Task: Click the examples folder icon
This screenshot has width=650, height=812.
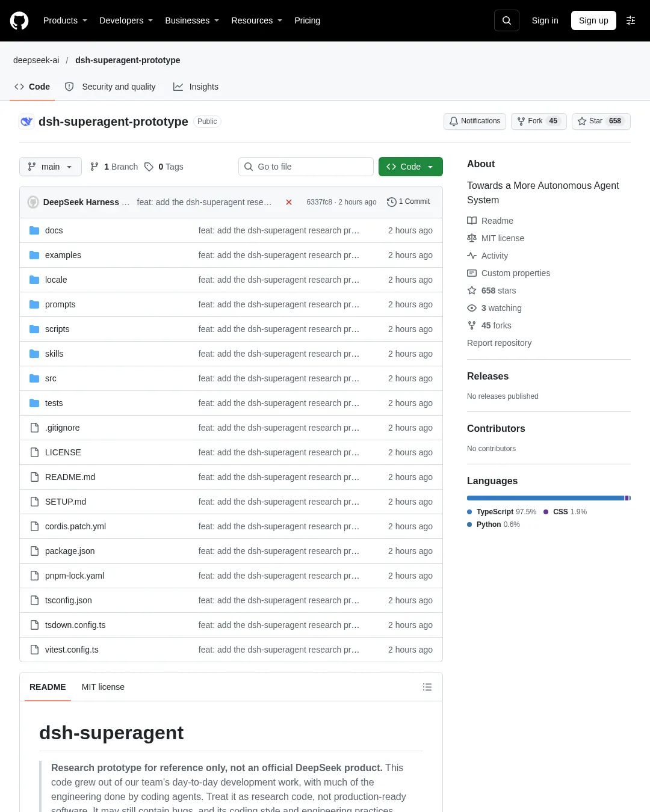Action: click(x=34, y=255)
